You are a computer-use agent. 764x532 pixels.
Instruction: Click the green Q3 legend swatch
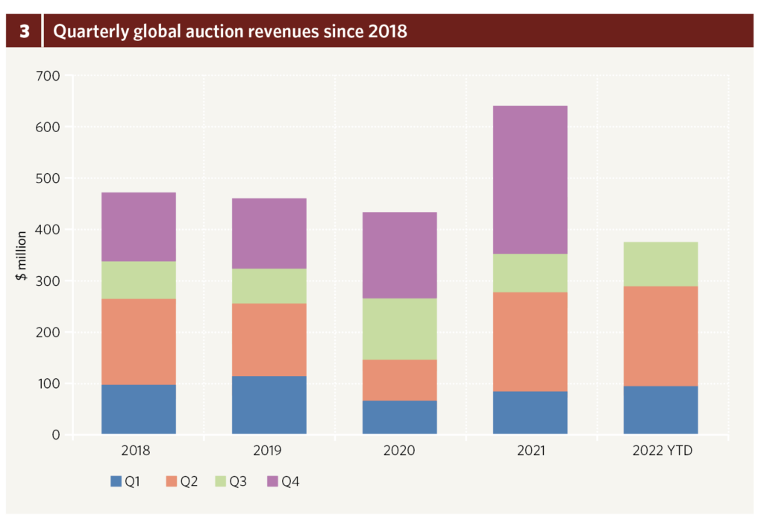219,482
